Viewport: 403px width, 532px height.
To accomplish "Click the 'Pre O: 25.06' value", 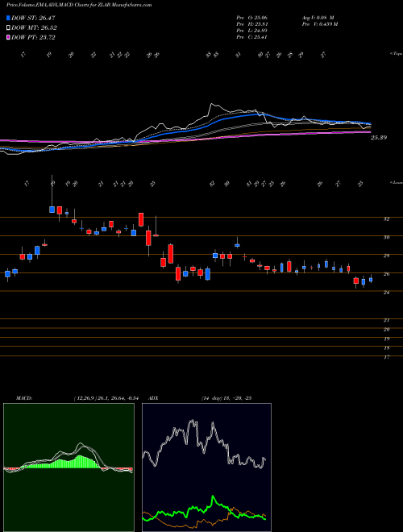I will click(x=251, y=18).
